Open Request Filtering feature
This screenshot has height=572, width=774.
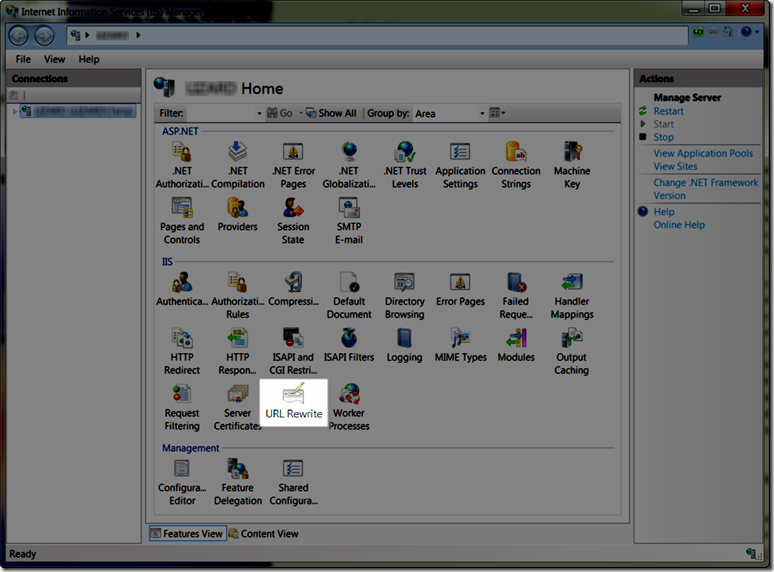[x=182, y=407]
